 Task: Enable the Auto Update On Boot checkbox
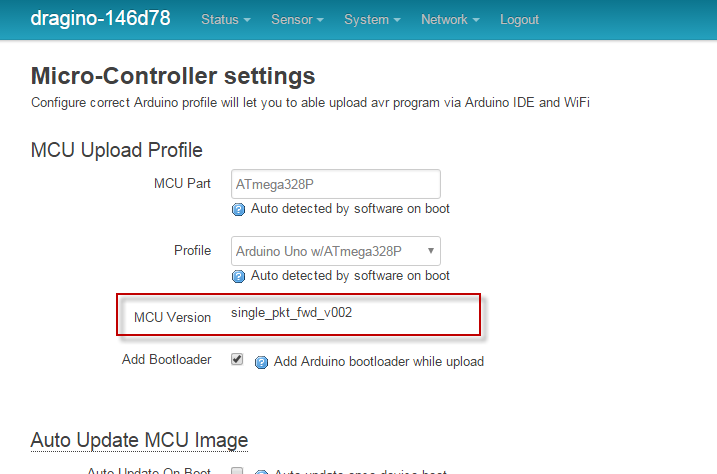(x=237, y=471)
